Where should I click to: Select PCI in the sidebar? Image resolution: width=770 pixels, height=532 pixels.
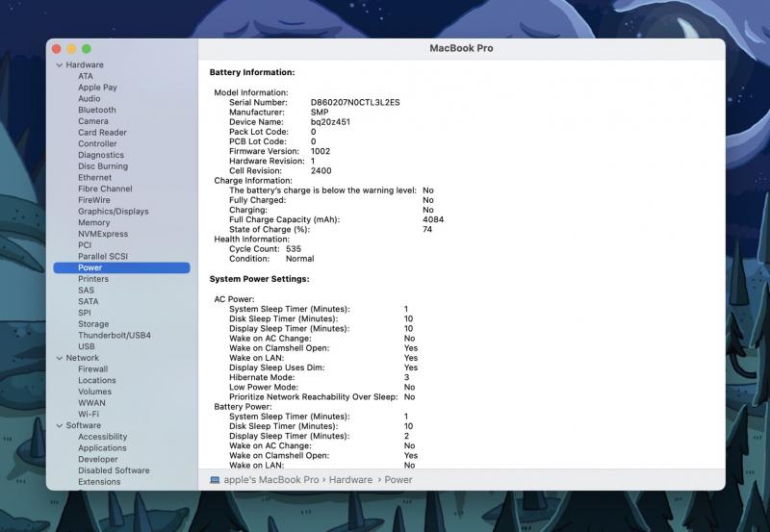[x=85, y=245]
